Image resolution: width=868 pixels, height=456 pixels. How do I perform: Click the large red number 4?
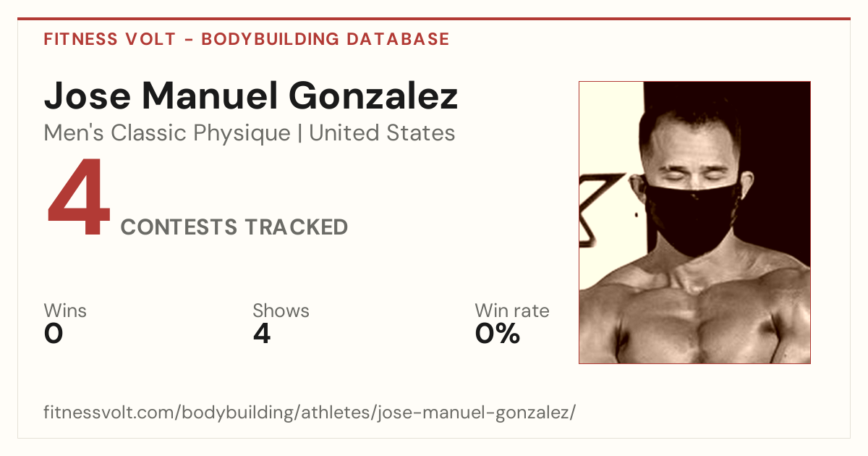(x=78, y=198)
